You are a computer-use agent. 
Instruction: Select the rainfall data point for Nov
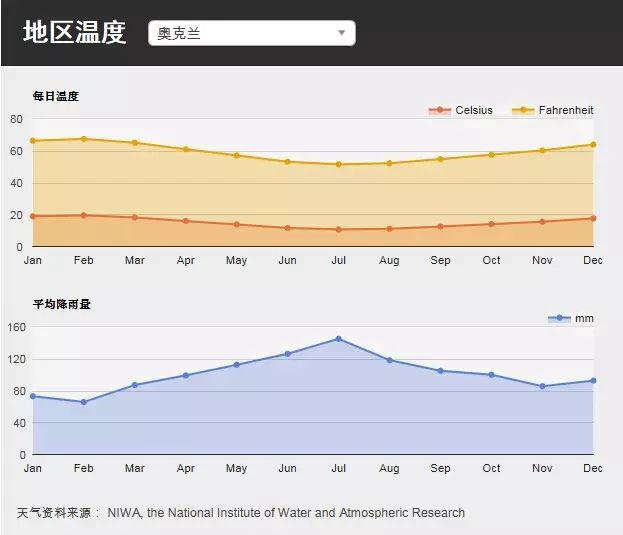coord(542,386)
